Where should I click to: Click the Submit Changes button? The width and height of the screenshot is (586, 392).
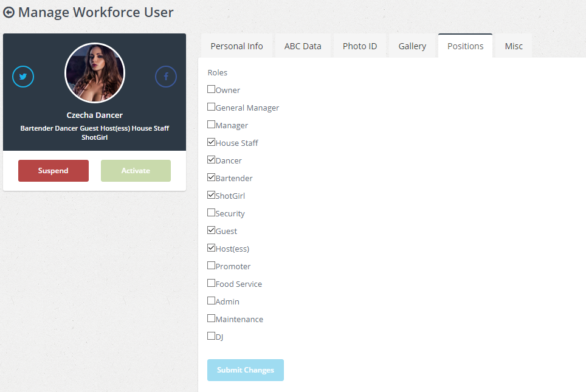[246, 370]
